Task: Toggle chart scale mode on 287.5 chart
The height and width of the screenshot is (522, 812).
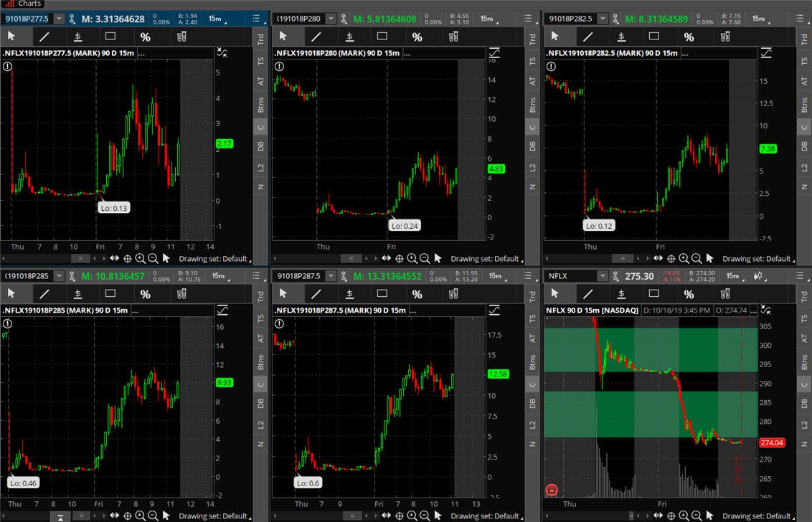Action: point(494,310)
